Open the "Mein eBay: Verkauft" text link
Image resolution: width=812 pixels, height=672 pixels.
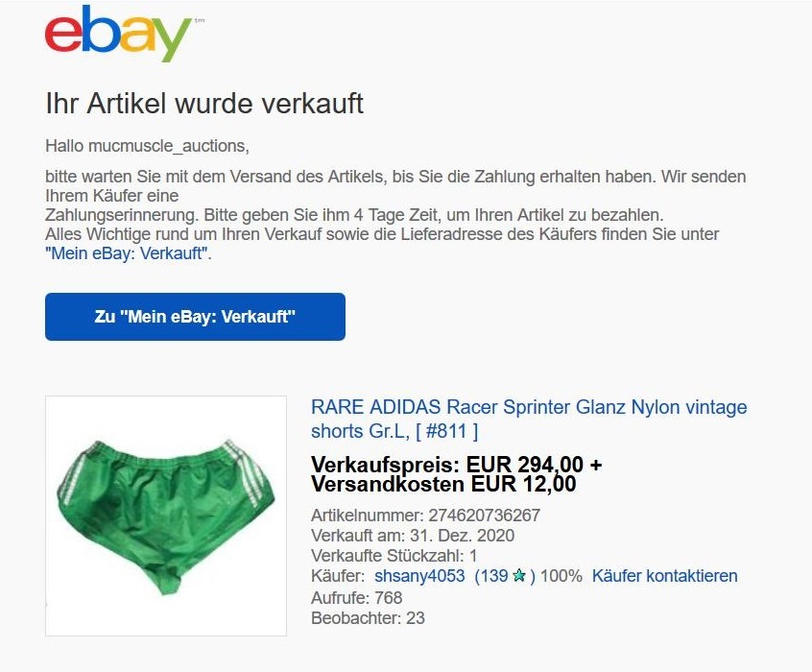[x=128, y=253]
